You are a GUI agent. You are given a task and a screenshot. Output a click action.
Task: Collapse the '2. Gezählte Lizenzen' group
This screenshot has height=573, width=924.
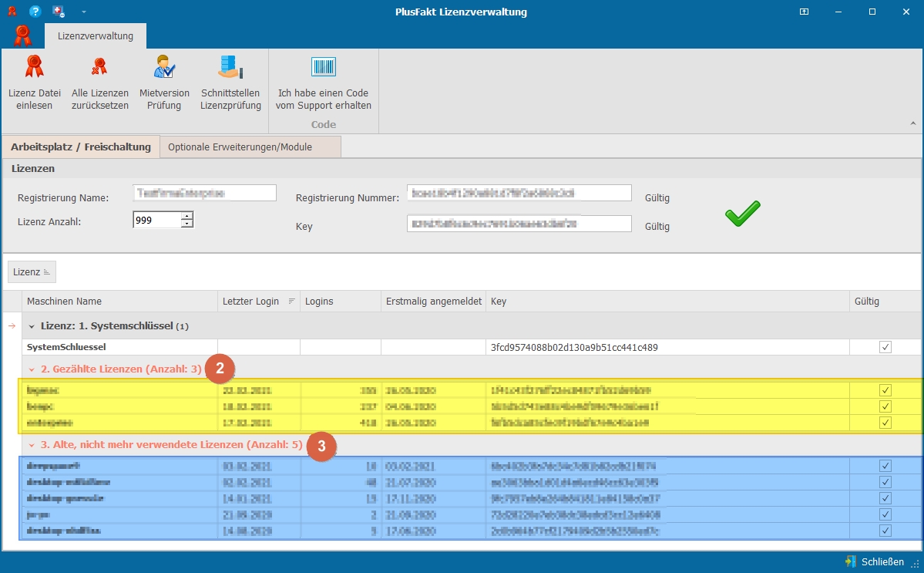pos(32,369)
